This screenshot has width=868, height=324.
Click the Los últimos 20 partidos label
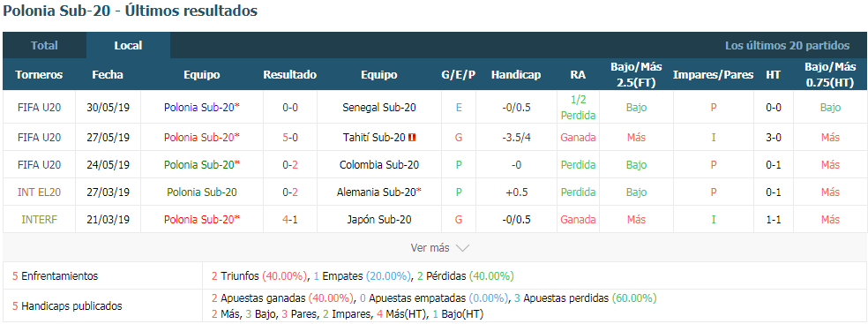[787, 45]
